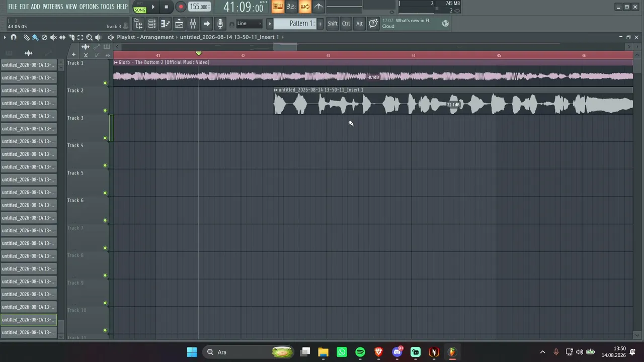Click the red Record button
The image size is (644, 362).
tap(181, 7)
